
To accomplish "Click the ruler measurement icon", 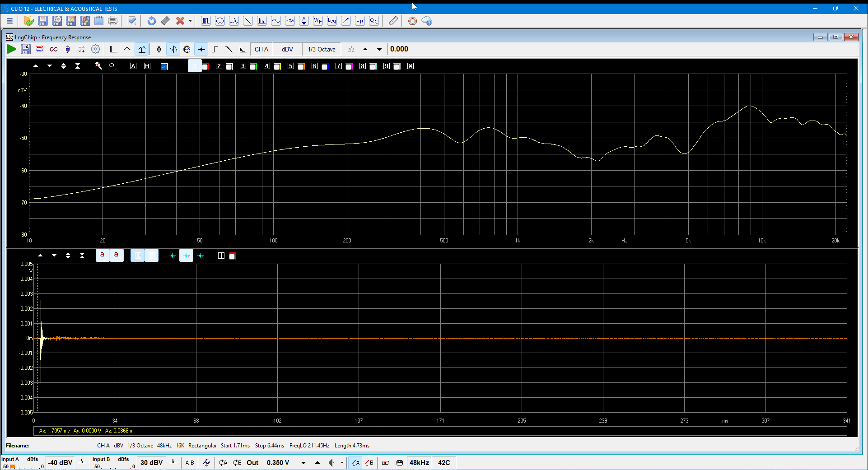I will pyautogui.click(x=393, y=21).
